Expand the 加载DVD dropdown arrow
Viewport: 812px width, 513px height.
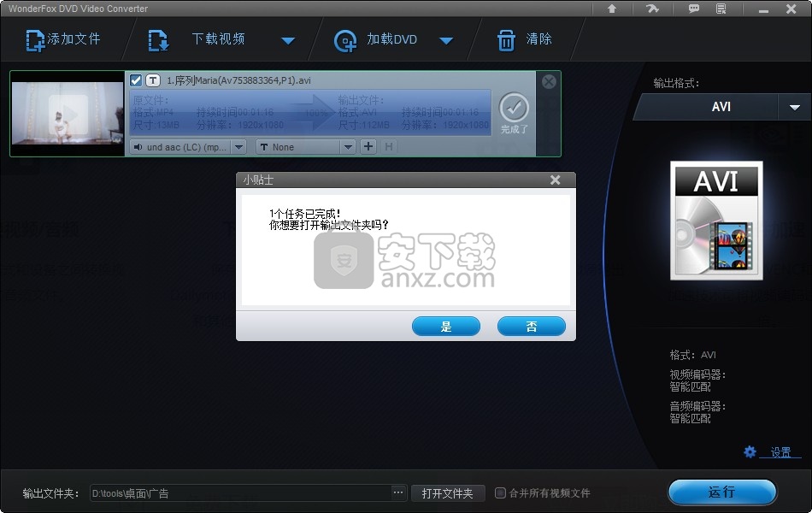[x=446, y=40]
